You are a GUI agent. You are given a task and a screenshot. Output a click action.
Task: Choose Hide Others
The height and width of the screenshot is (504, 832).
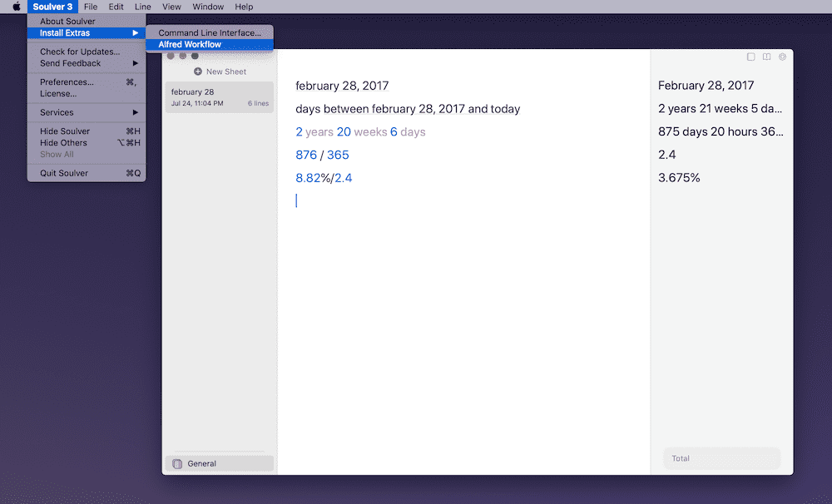(87, 143)
